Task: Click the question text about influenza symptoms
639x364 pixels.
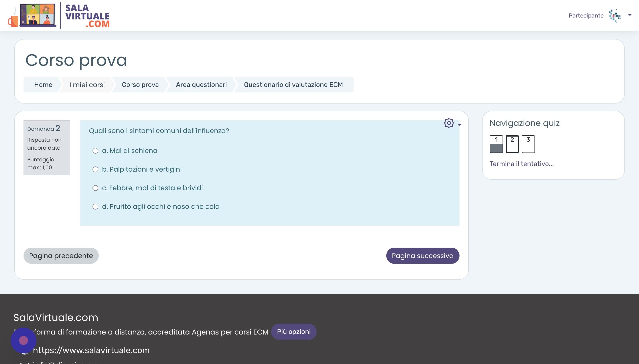Action: [x=159, y=131]
